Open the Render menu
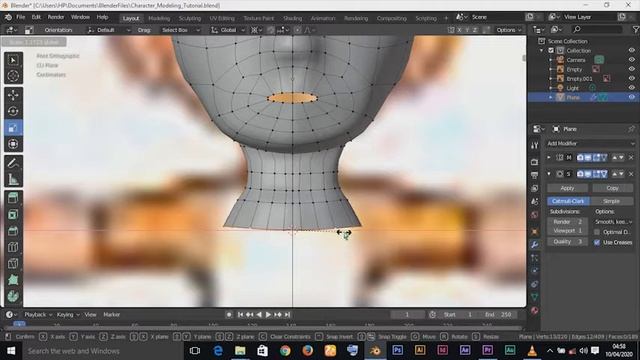Image resolution: width=640 pixels, height=360 pixels. coord(56,17)
